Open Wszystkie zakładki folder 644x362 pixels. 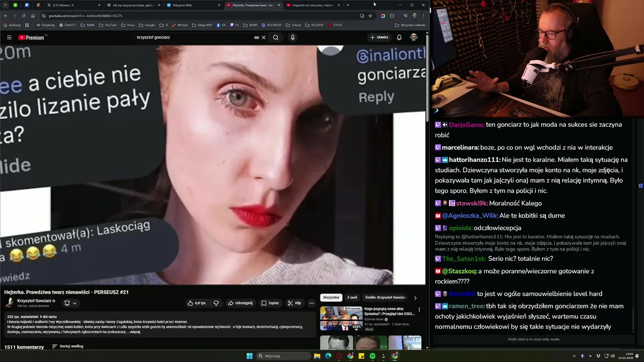pyautogui.click(x=410, y=25)
